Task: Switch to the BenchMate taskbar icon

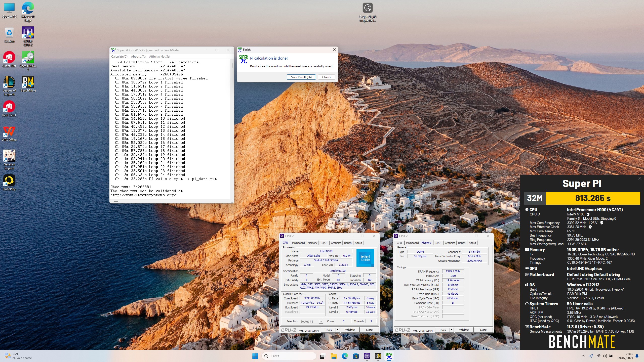Action: pos(378,356)
